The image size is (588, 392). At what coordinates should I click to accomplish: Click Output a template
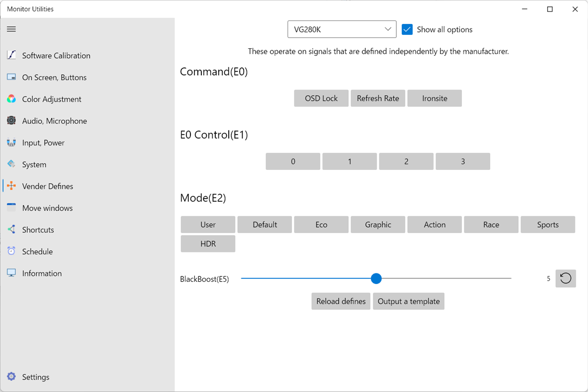pyautogui.click(x=409, y=301)
